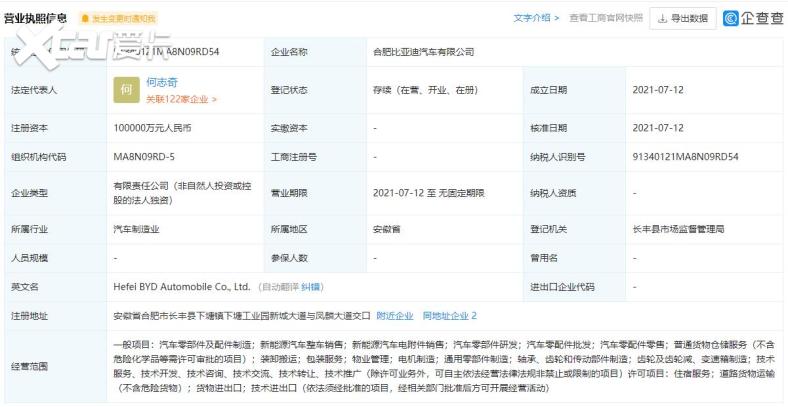The width and height of the screenshot is (788, 407).
Task: Click the 营业期限 label cell
Action: tap(315, 193)
